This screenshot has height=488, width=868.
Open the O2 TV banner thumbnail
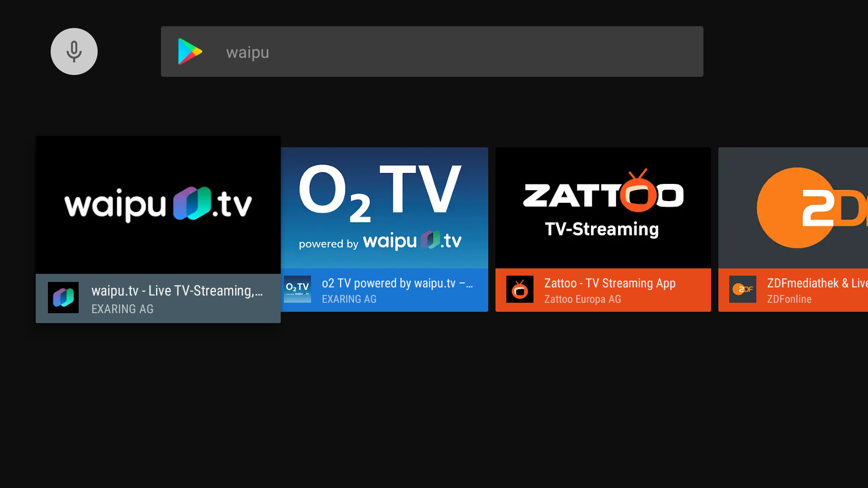pos(384,208)
